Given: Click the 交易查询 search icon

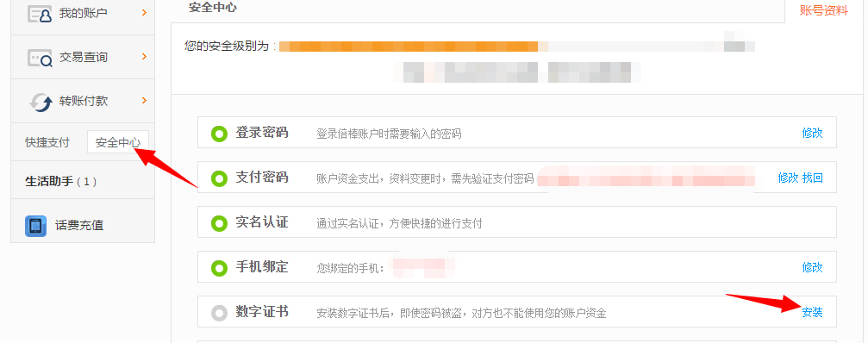Looking at the screenshot, I should [40, 57].
